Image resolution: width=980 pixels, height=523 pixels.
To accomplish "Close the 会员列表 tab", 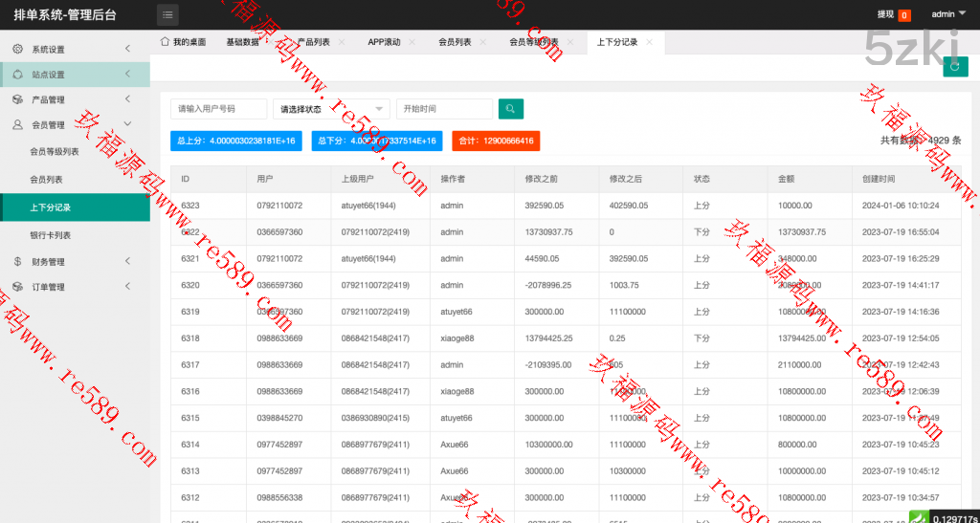I will [x=482, y=43].
